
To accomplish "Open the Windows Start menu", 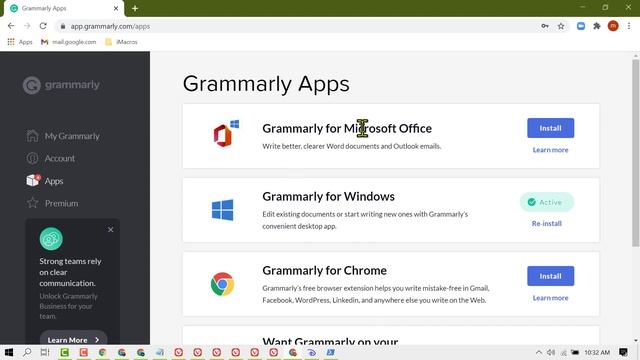I will (9, 352).
